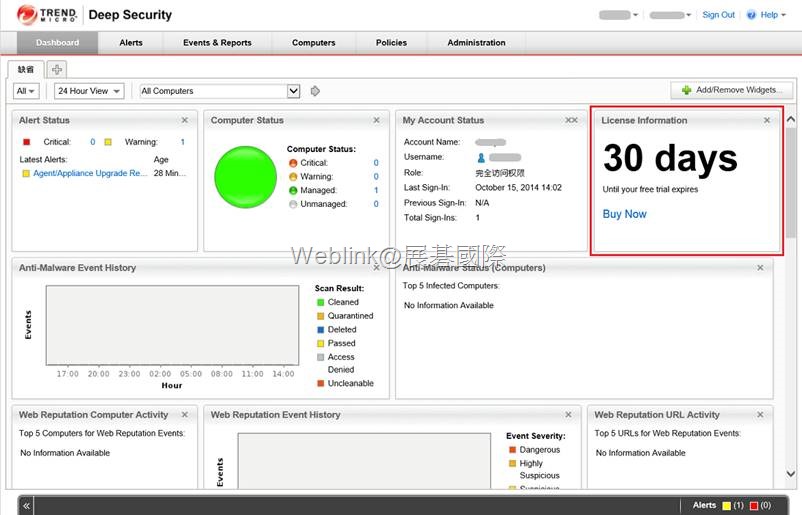Click the Highly Suspicious severity swatch
Screen dimensions: 802x515
tap(513, 463)
